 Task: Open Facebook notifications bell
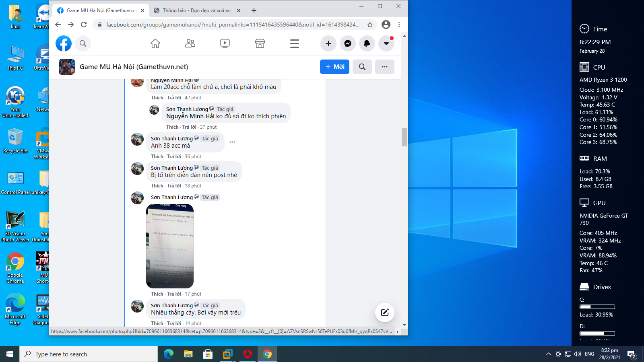pos(367,43)
